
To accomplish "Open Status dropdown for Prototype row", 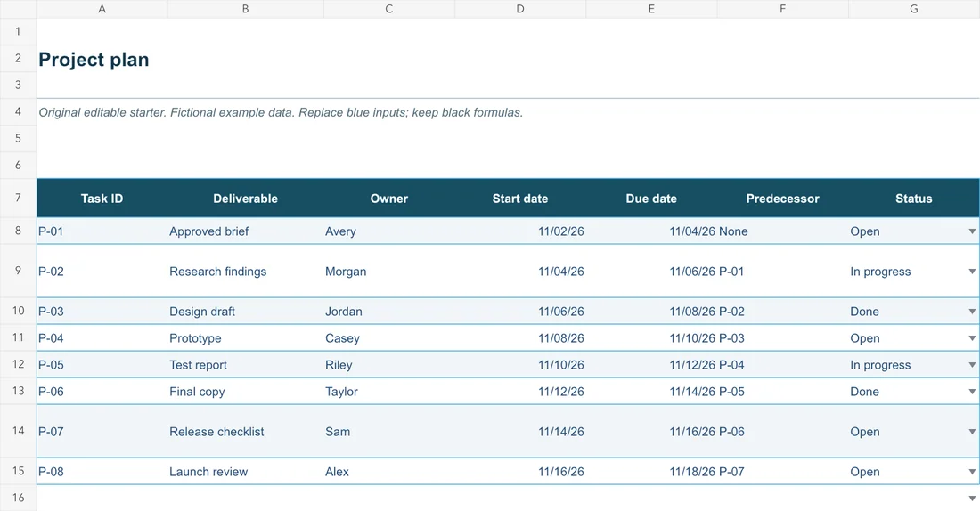I will coord(972,338).
